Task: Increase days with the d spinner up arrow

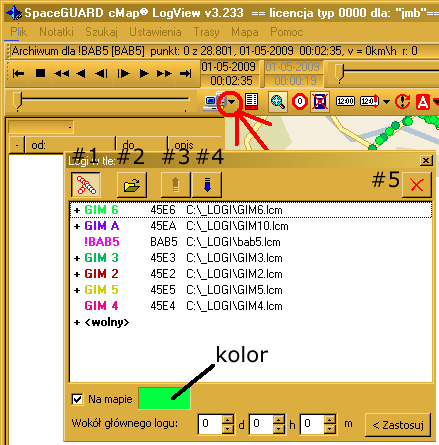Action: pos(228,419)
